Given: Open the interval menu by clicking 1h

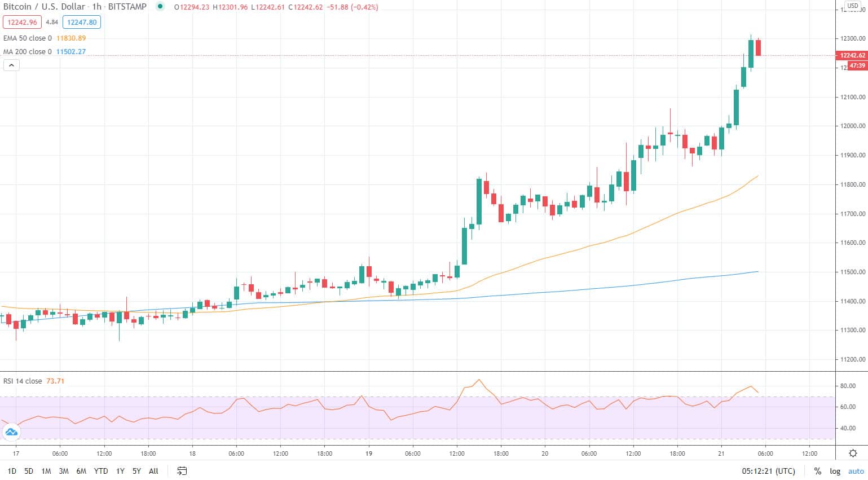Looking at the screenshot, I should pos(96,7).
